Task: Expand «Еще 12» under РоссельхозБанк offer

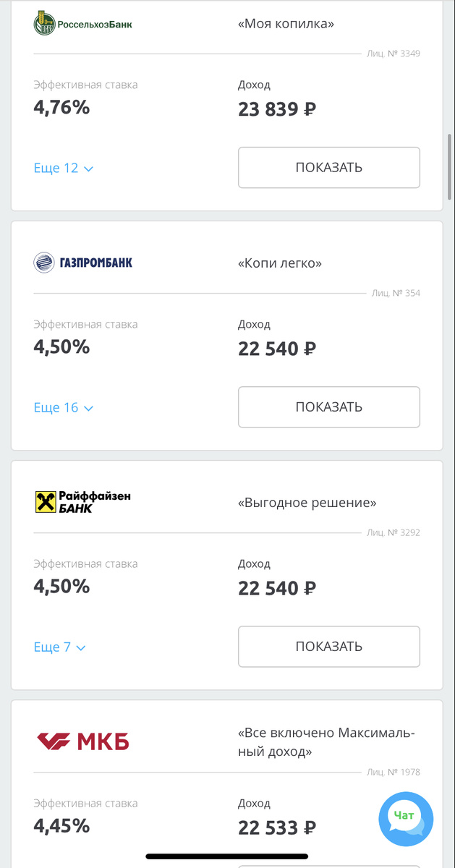Action: coord(61,168)
